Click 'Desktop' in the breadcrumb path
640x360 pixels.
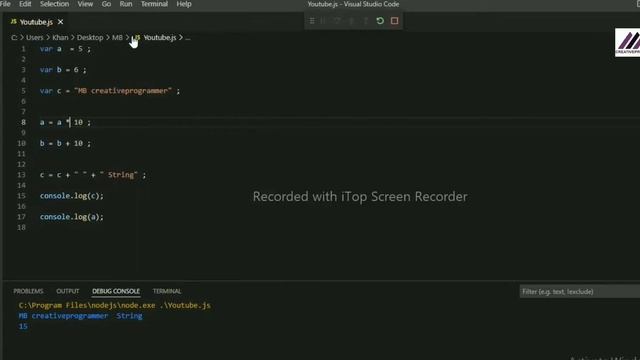pyautogui.click(x=90, y=38)
